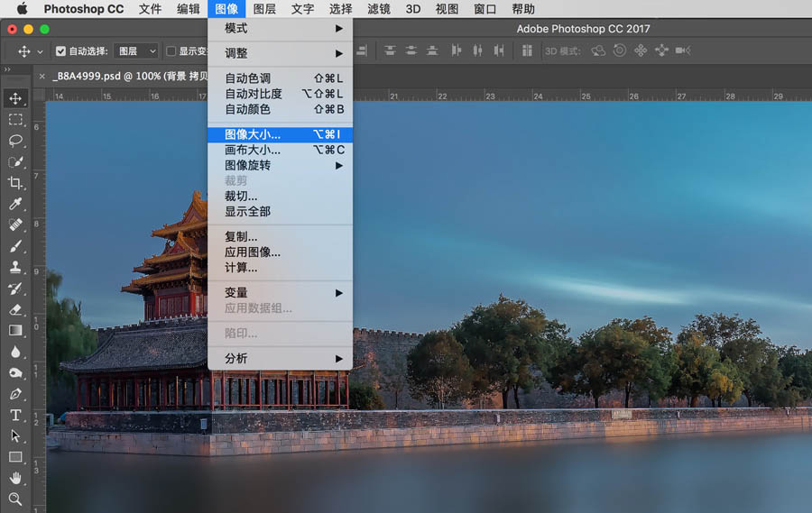Select the Path Selection tool

[15, 435]
